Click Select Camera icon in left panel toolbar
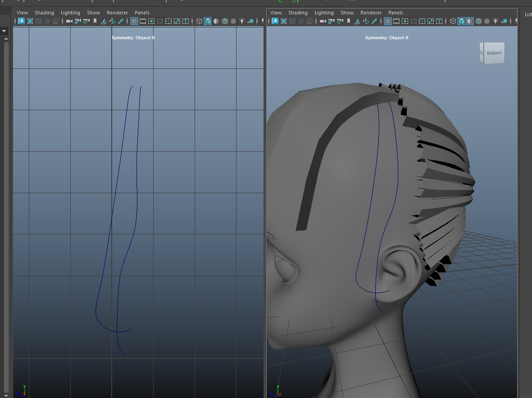532x398 pixels. (x=69, y=21)
